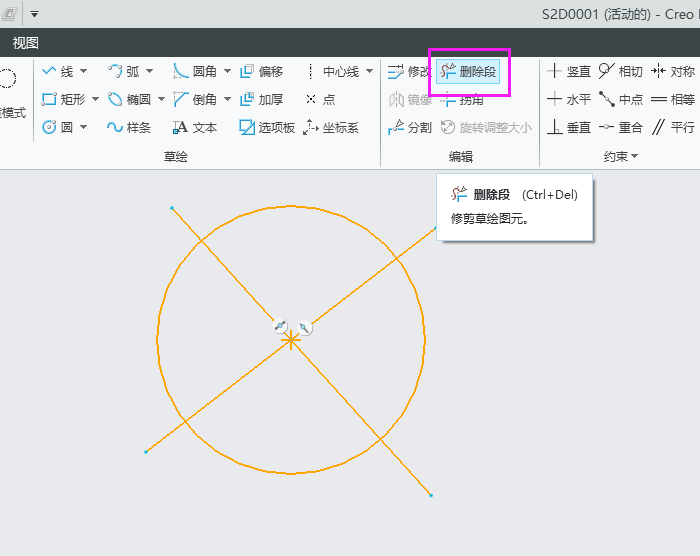700x556 pixels.
Task: Click the 分割 (Divide) tool
Action: [x=410, y=128]
